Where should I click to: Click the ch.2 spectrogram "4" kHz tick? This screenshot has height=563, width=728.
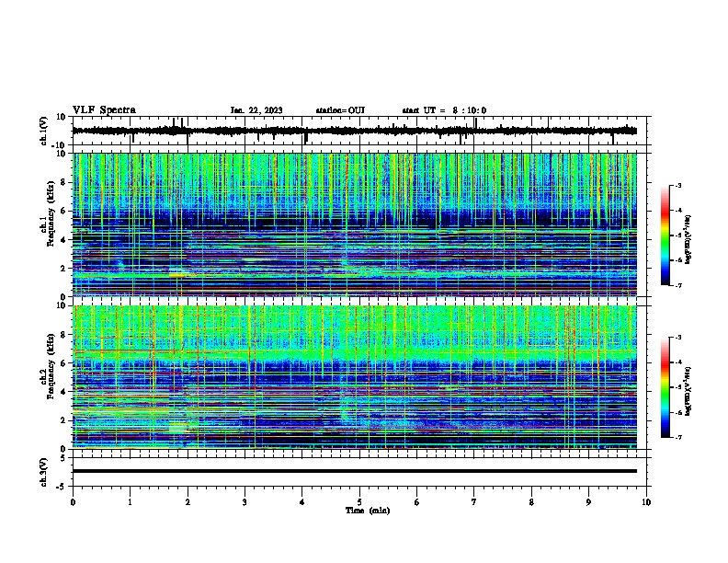click(x=63, y=392)
